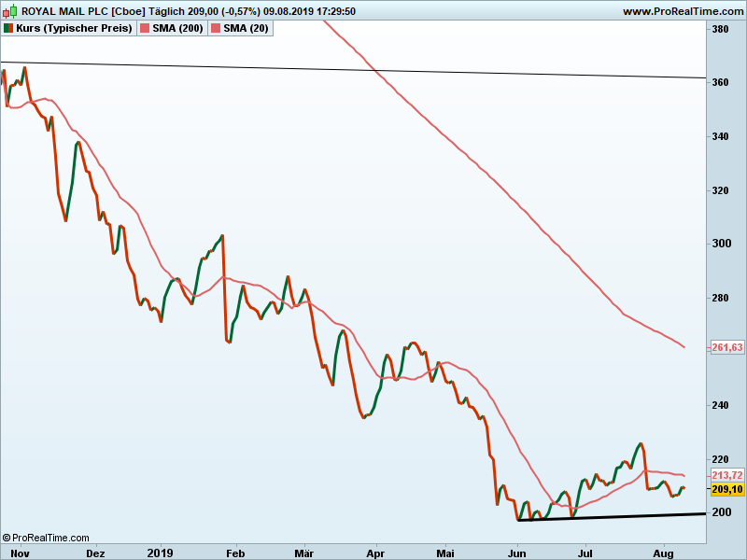This screenshot has height=560, width=747.
Task: Click the red color swatch for SMA (200)
Action: (x=145, y=29)
